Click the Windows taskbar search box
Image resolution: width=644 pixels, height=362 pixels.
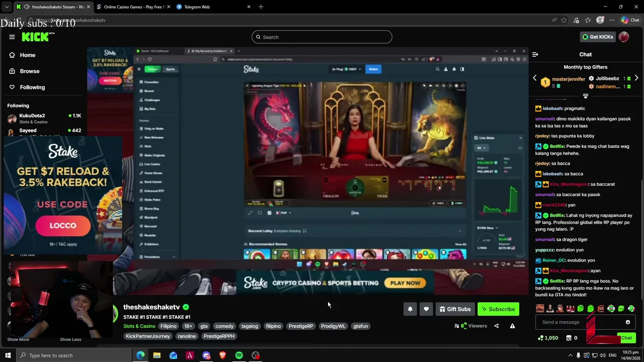pos(73,355)
